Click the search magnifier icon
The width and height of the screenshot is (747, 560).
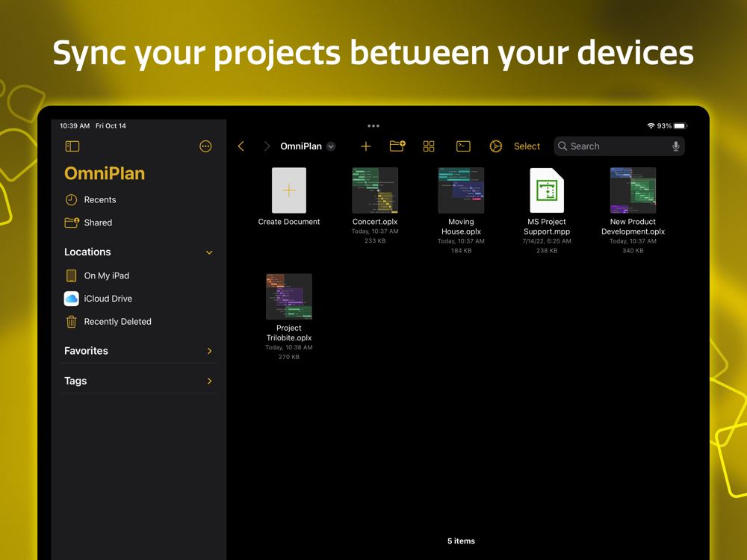(x=562, y=146)
